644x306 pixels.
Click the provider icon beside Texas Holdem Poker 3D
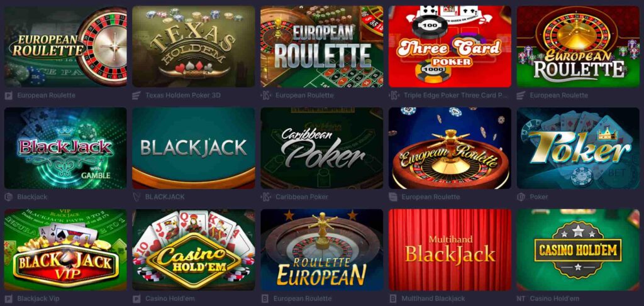(136, 96)
